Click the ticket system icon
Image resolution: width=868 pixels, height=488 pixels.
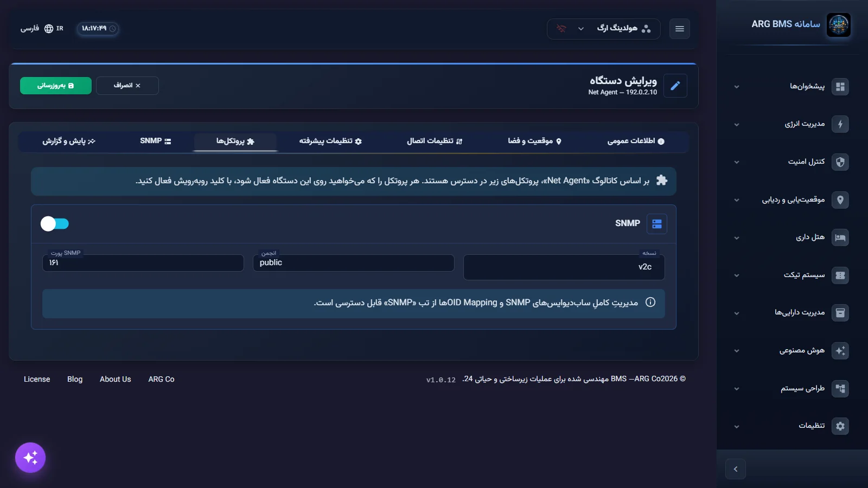coord(840,275)
